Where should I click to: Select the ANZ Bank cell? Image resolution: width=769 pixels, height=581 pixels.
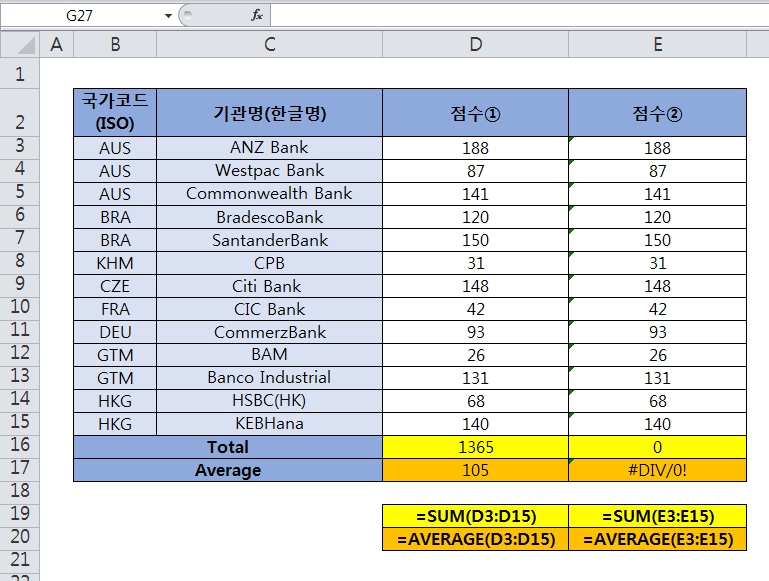269,148
